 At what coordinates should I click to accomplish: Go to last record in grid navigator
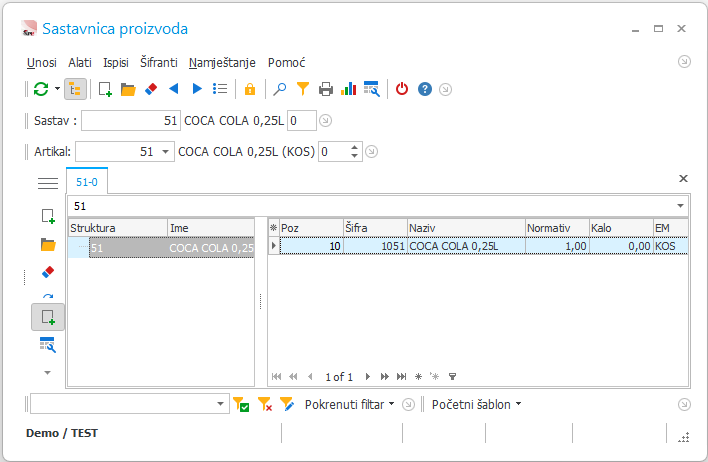[401, 376]
